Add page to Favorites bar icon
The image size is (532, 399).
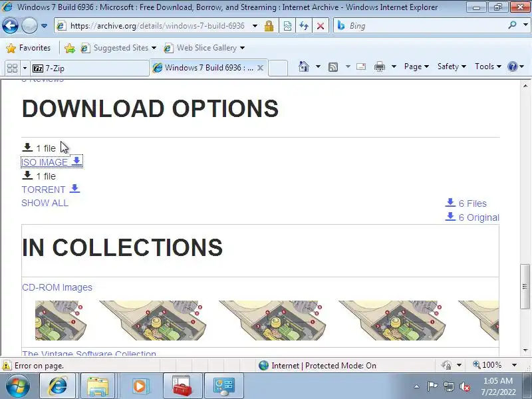[x=70, y=48]
